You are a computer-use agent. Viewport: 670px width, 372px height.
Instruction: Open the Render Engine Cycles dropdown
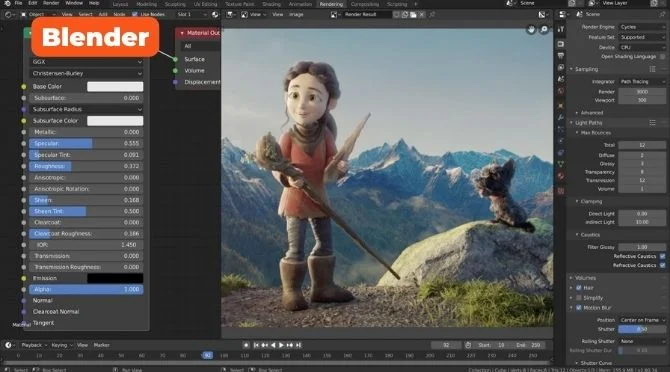(x=642, y=27)
